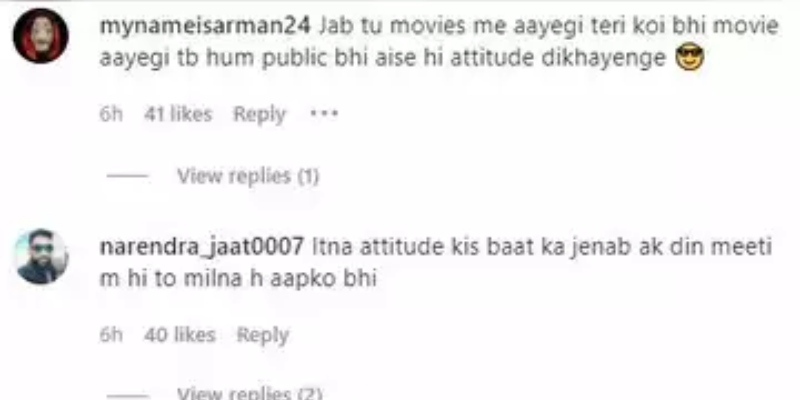
Task: Visit the narendra_jaat0007 username link
Action: click(x=202, y=247)
